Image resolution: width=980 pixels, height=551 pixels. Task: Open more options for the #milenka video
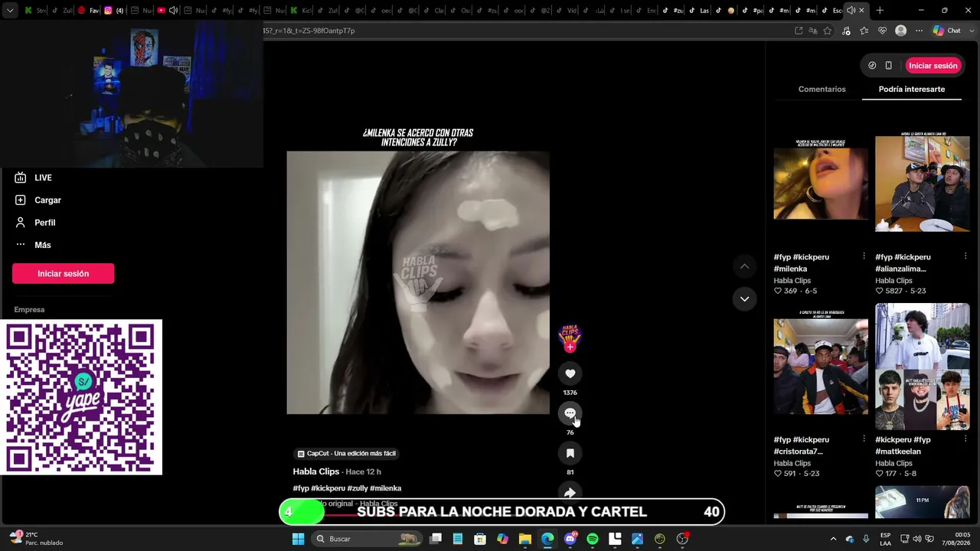(864, 256)
